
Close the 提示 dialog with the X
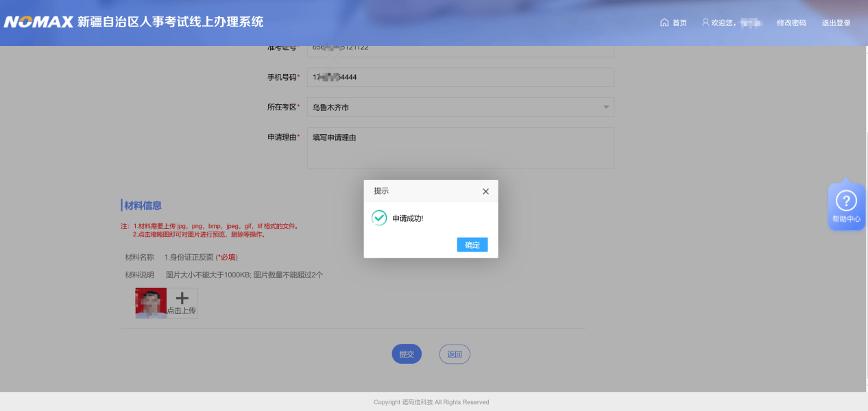(485, 192)
